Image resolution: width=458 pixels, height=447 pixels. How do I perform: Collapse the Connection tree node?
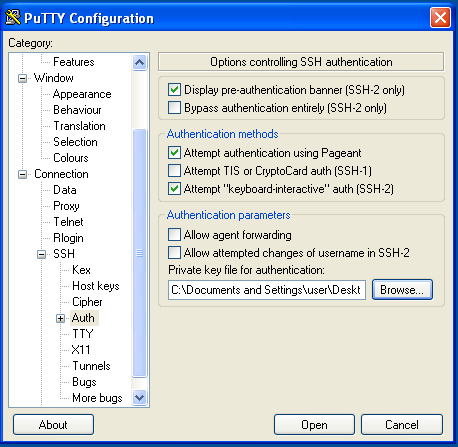[22, 174]
